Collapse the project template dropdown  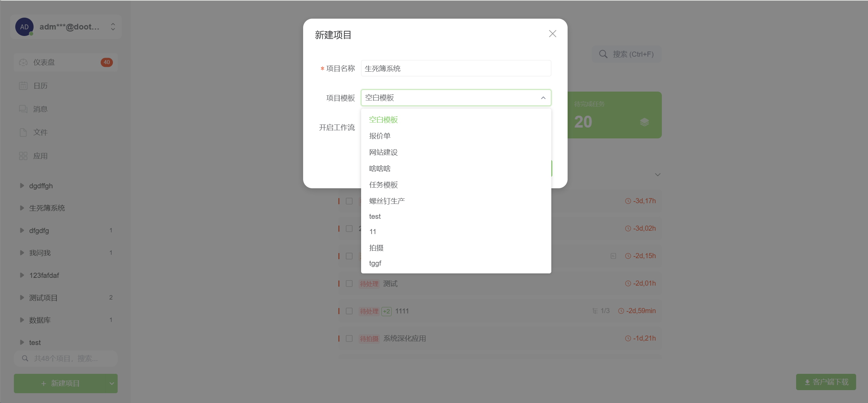(543, 98)
